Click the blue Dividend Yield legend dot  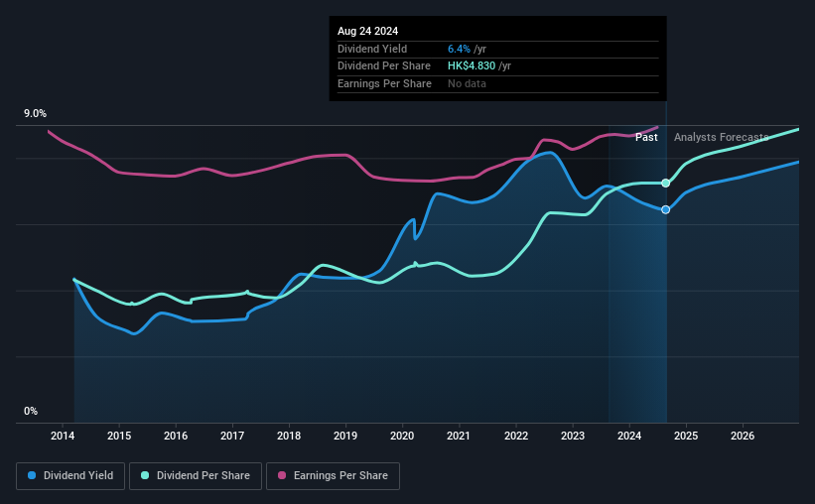tap(32, 475)
